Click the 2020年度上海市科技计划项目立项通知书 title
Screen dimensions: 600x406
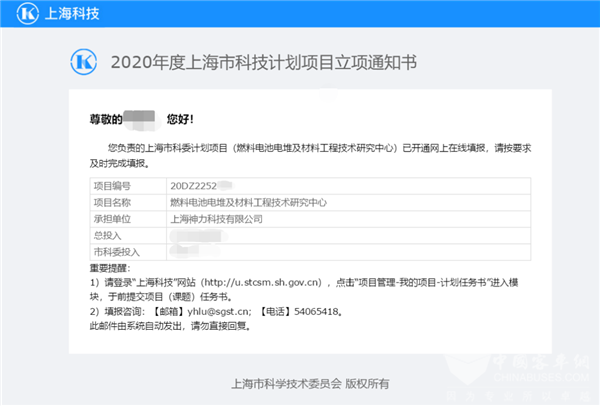tap(263, 62)
